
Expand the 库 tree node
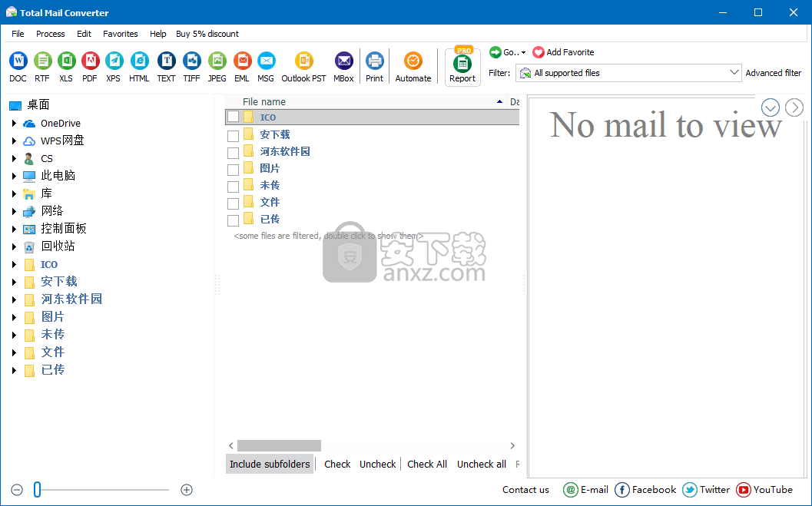coord(14,193)
